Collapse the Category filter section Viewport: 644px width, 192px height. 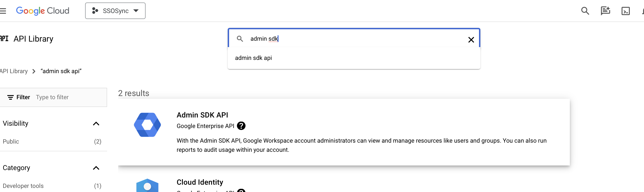96,168
